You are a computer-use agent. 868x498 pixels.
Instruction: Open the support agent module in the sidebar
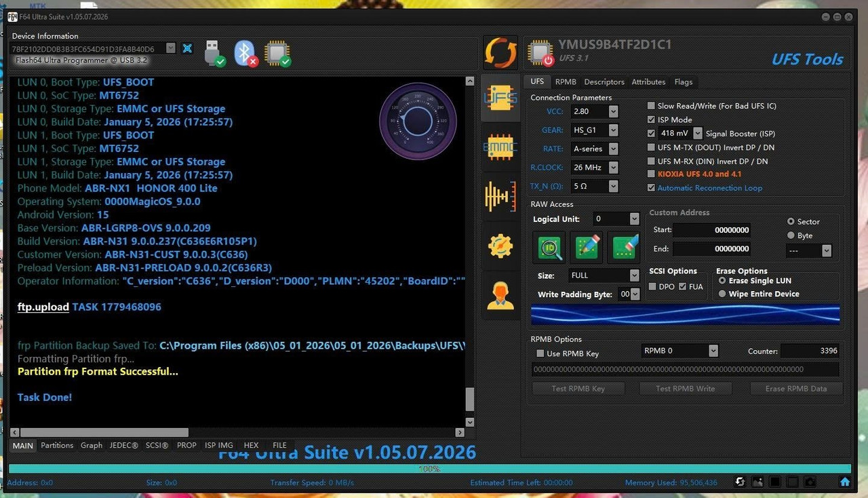click(500, 295)
